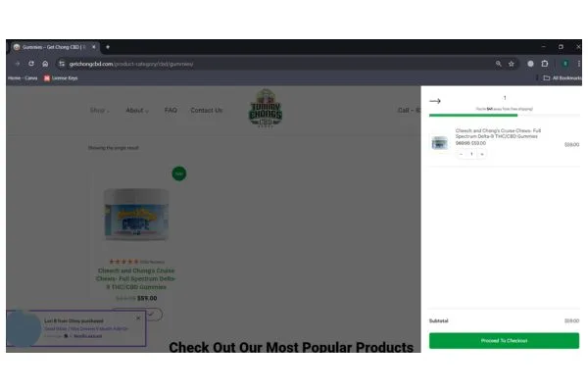Open the zoom magnifier icon in address bar
The image size is (588, 392).
[x=499, y=64]
